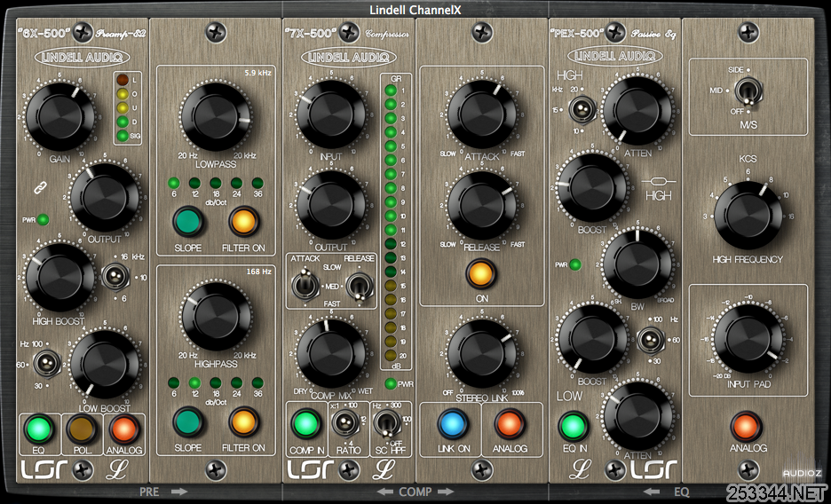This screenshot has height=504, width=831.
Task: Click the HIGH FREQUENCY KCS knob
Action: click(748, 215)
